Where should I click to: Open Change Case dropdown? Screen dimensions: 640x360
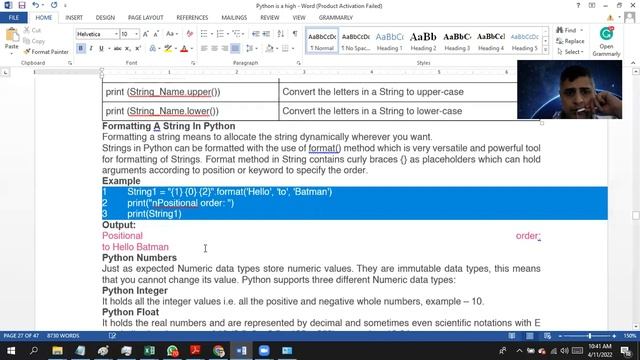pyautogui.click(x=172, y=34)
